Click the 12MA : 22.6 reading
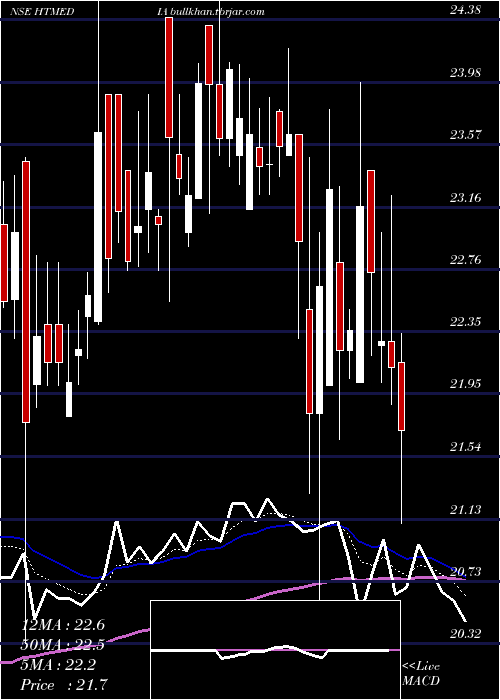The image size is (500, 700). (63, 625)
